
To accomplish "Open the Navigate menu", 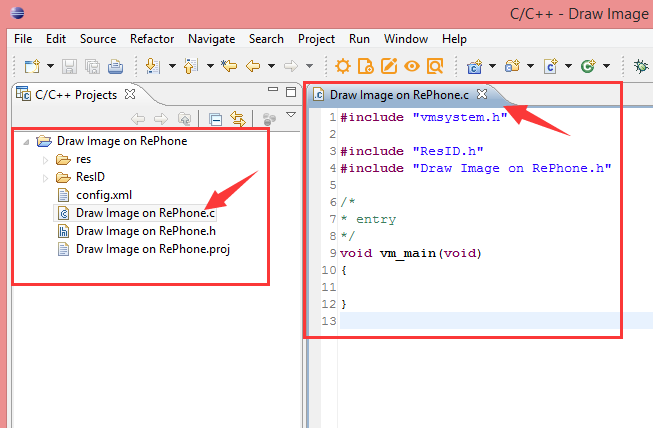I will coord(212,39).
